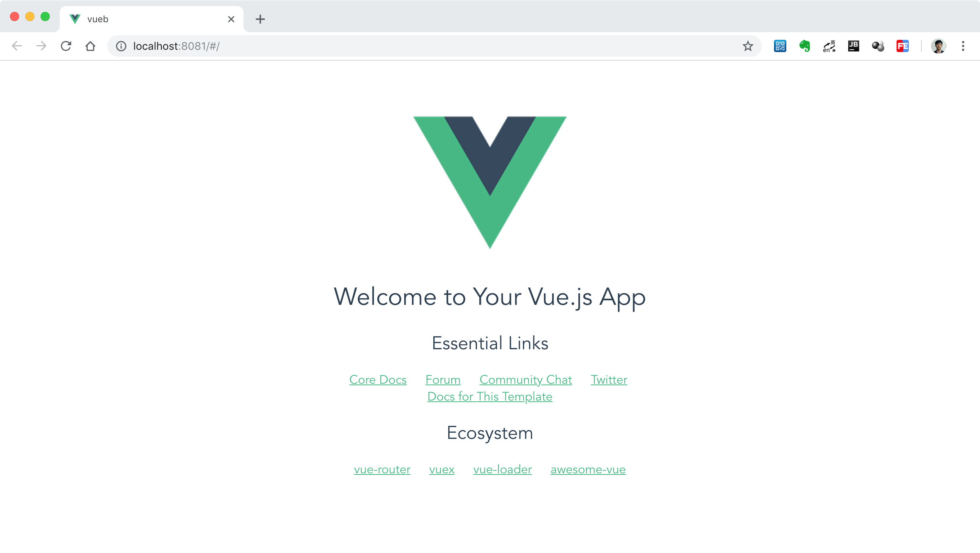Open the Evernote elephant extension
The width and height of the screenshot is (980, 553).
[805, 46]
